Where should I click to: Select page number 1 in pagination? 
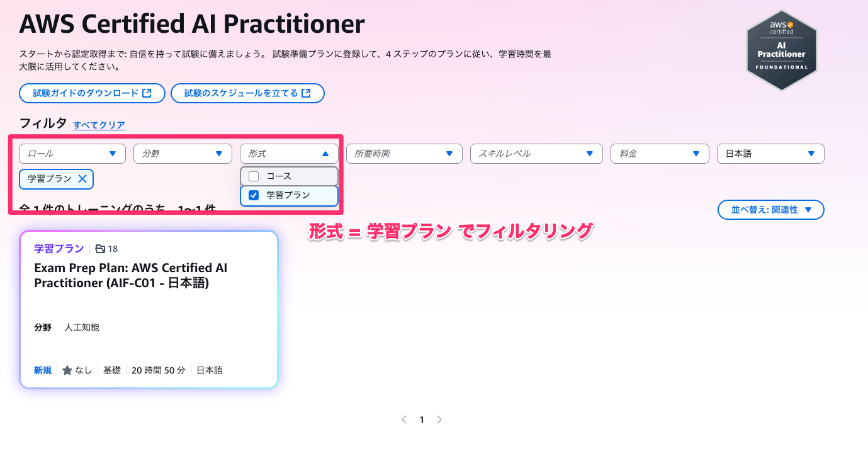(x=422, y=420)
